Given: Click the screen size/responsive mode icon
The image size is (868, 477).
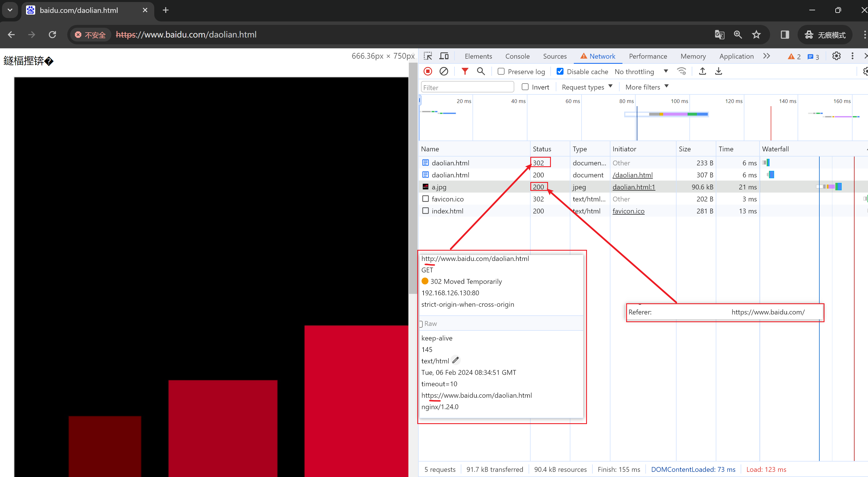Looking at the screenshot, I should [x=444, y=55].
